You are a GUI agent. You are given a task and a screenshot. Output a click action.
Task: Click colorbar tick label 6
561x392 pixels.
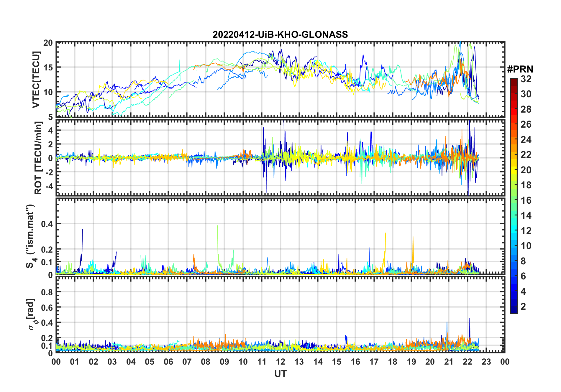(523, 276)
